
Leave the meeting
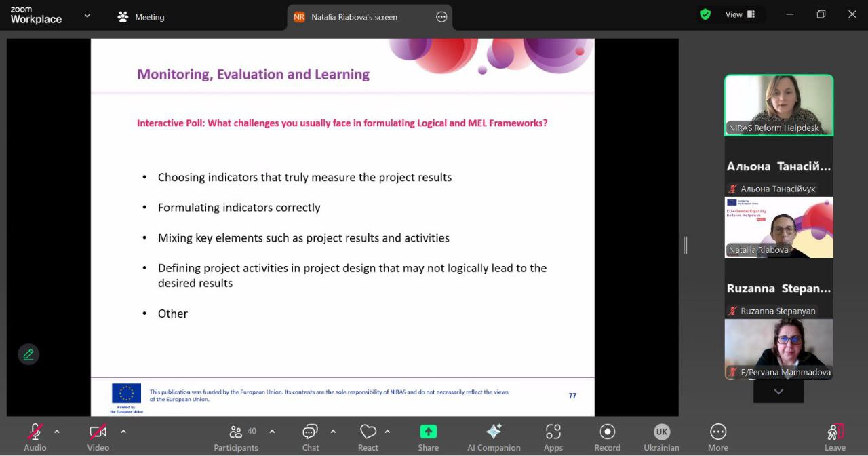[x=835, y=437]
